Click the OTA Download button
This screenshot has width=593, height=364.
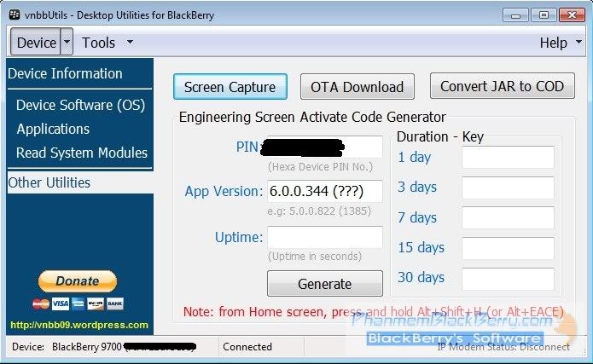click(x=357, y=87)
